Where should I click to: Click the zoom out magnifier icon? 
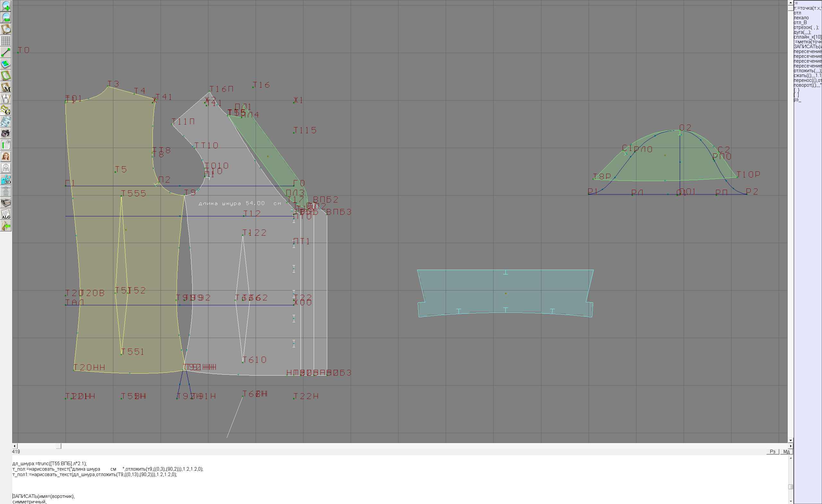(6, 17)
